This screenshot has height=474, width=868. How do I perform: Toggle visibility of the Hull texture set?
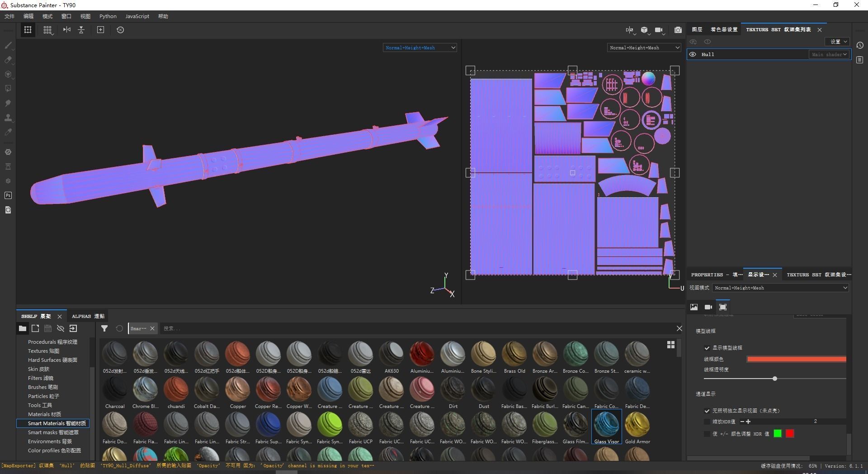coord(693,54)
